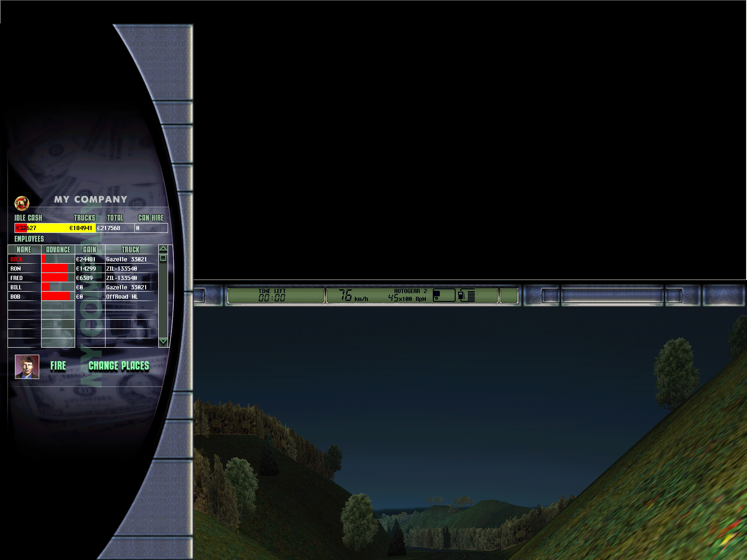
Task: Fire the selected employee
Action: tap(58, 366)
